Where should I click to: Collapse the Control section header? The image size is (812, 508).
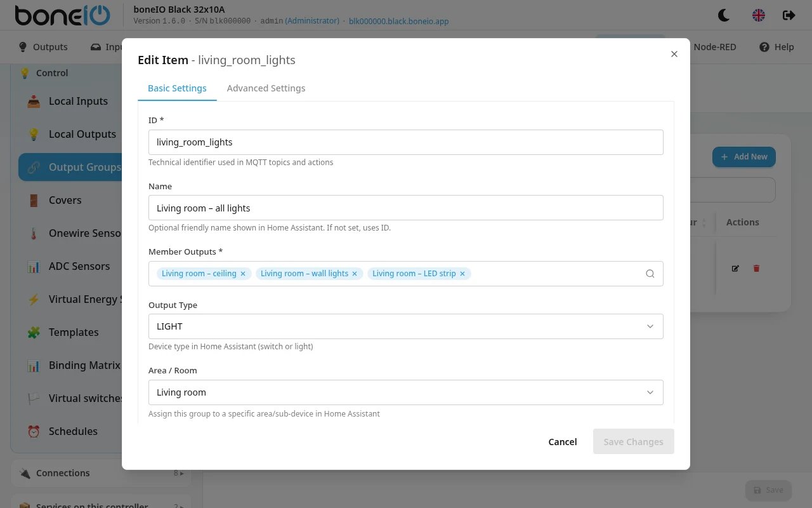(67, 73)
